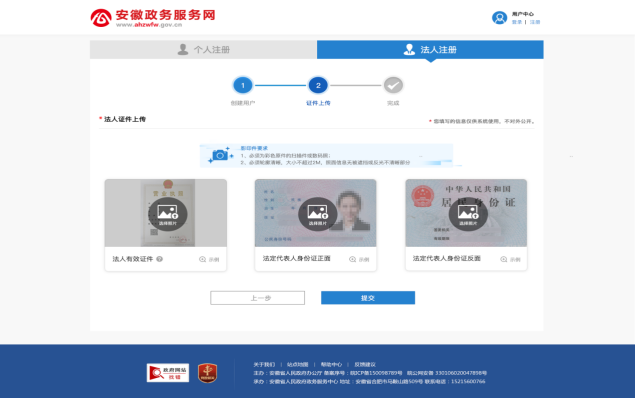Screen dimensions: 635x398
Task: Click the 政府网站找错 badge
Action: [x=168, y=372]
